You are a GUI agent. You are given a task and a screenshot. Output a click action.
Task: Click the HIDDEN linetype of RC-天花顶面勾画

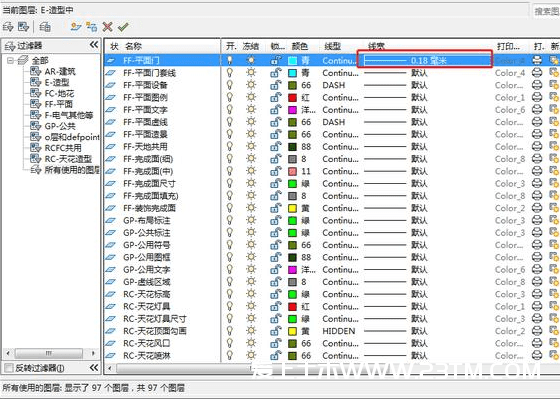click(339, 331)
